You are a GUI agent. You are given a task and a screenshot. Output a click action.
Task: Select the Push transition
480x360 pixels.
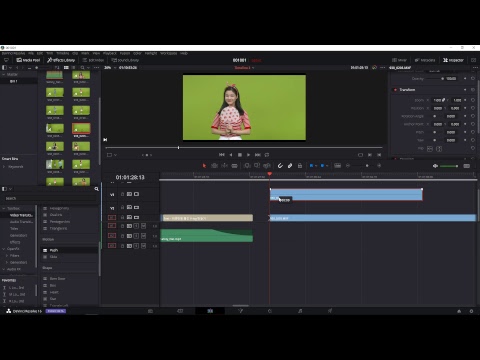(x=53, y=250)
